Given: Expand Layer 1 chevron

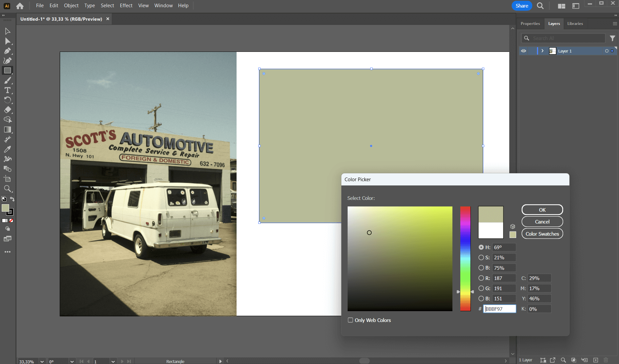Looking at the screenshot, I should click(x=542, y=51).
